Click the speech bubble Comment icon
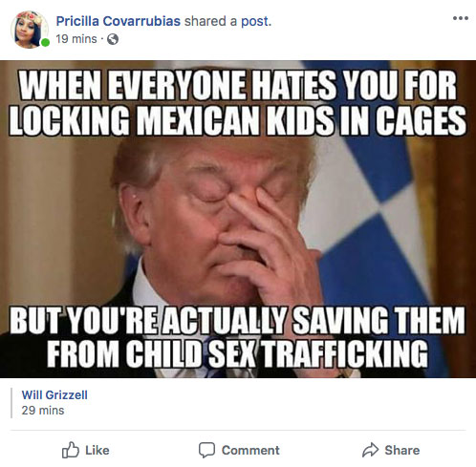The height and width of the screenshot is (467, 476). (x=206, y=450)
